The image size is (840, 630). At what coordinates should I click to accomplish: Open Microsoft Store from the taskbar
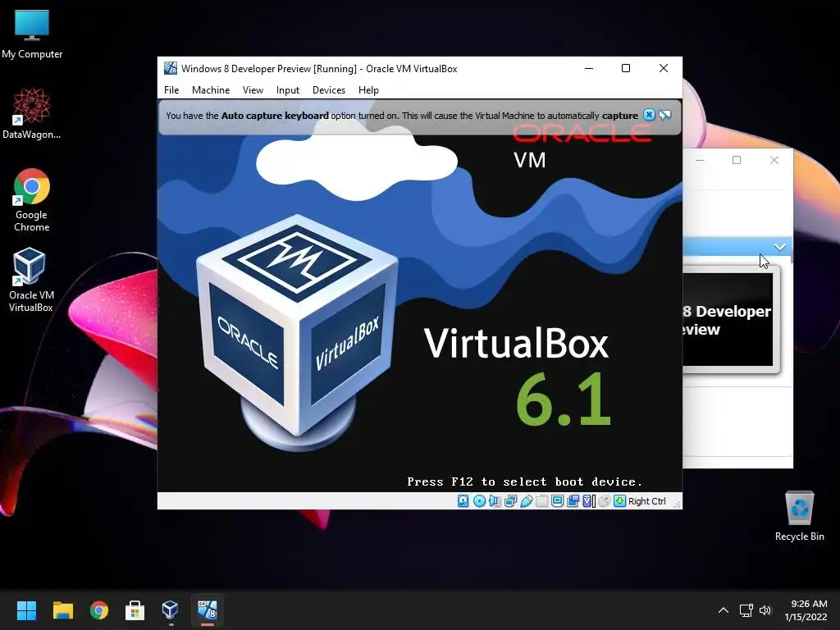pyautogui.click(x=135, y=610)
